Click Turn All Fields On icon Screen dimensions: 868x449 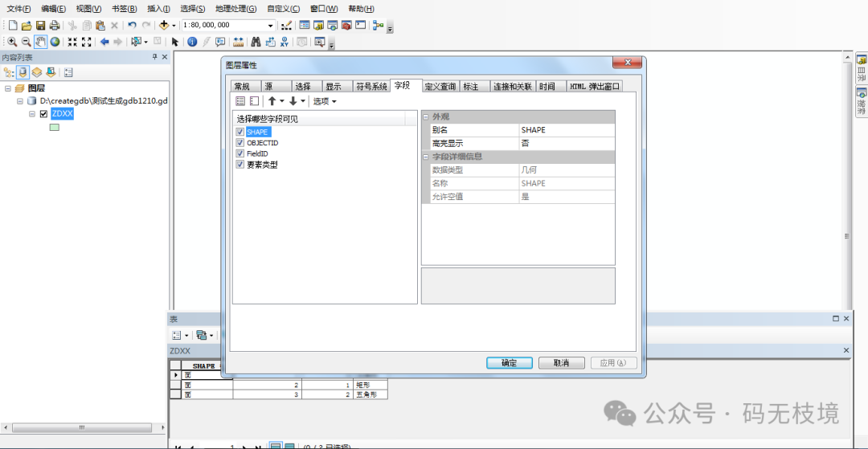pyautogui.click(x=240, y=101)
